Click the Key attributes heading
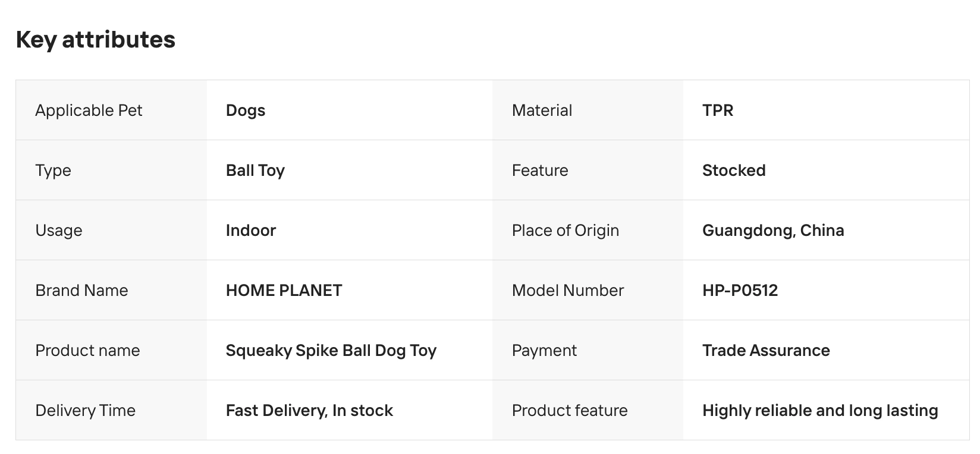980x454 pixels. click(95, 40)
